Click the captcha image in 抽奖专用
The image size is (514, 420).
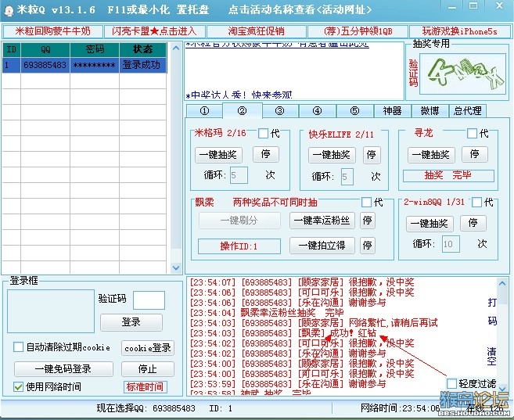tap(462, 74)
